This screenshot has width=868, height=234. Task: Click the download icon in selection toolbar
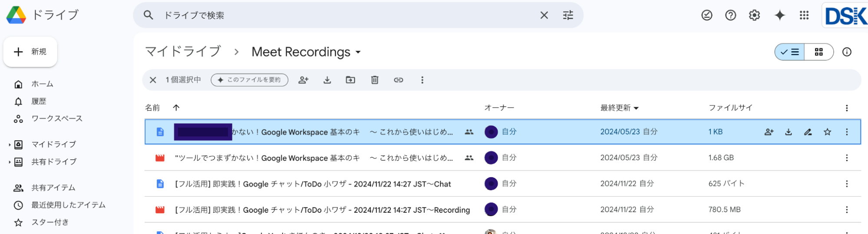[x=327, y=80]
